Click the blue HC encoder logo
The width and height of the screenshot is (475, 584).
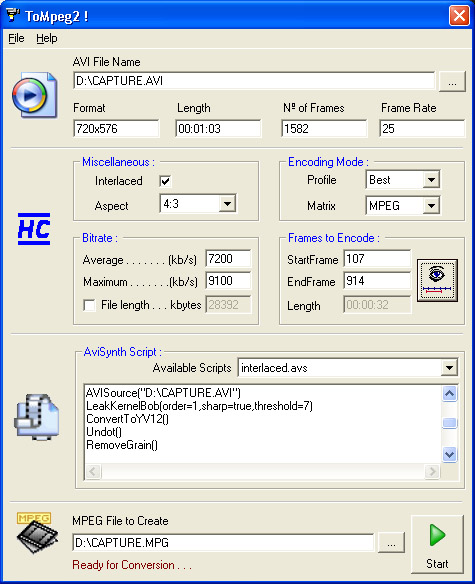[34, 229]
